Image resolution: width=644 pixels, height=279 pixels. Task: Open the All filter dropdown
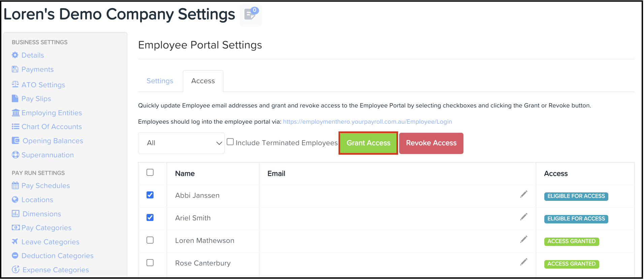[181, 143]
